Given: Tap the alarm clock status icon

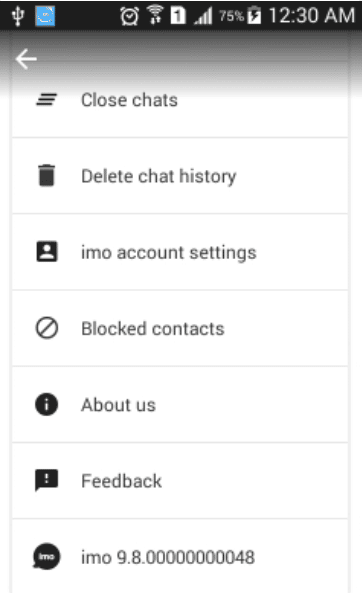Looking at the screenshot, I should [x=129, y=16].
